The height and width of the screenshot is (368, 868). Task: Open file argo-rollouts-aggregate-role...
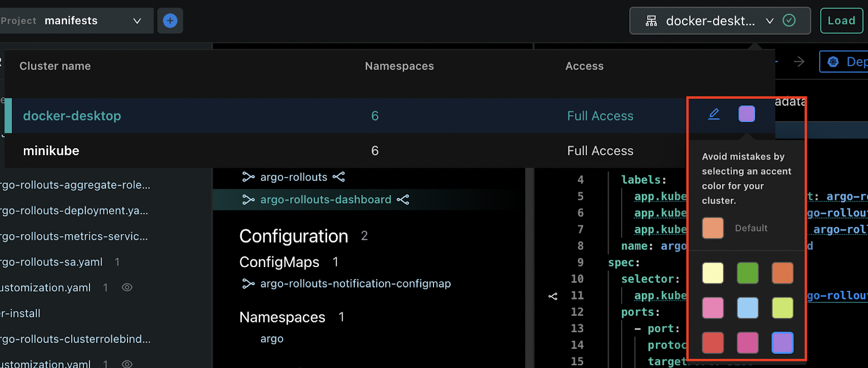[75, 185]
